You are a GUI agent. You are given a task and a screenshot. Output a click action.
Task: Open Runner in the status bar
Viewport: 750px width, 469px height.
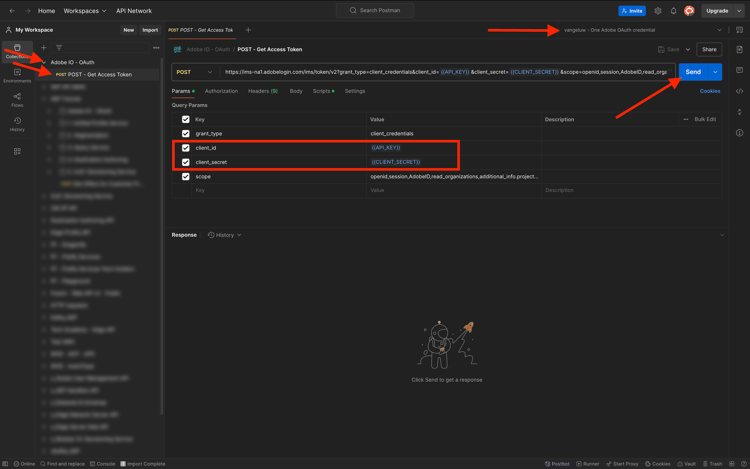tap(588, 464)
